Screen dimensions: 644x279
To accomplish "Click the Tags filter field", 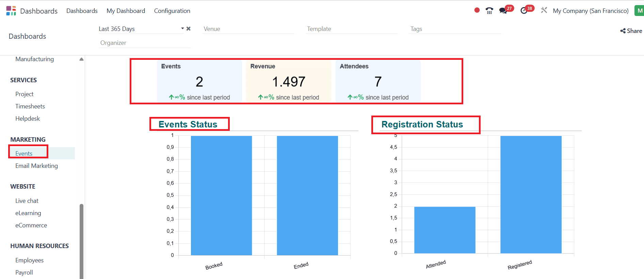I will 455,29.
